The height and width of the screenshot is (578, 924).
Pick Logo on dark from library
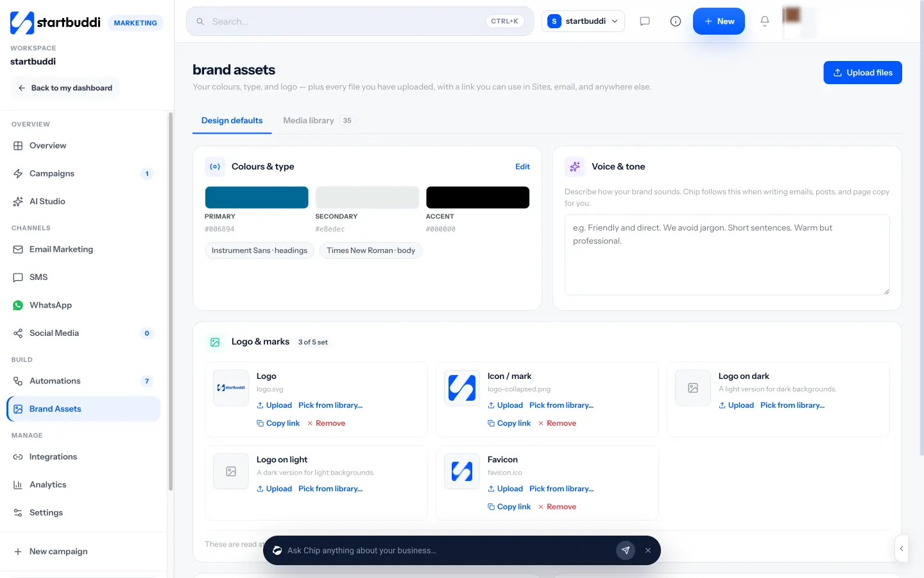tap(792, 405)
